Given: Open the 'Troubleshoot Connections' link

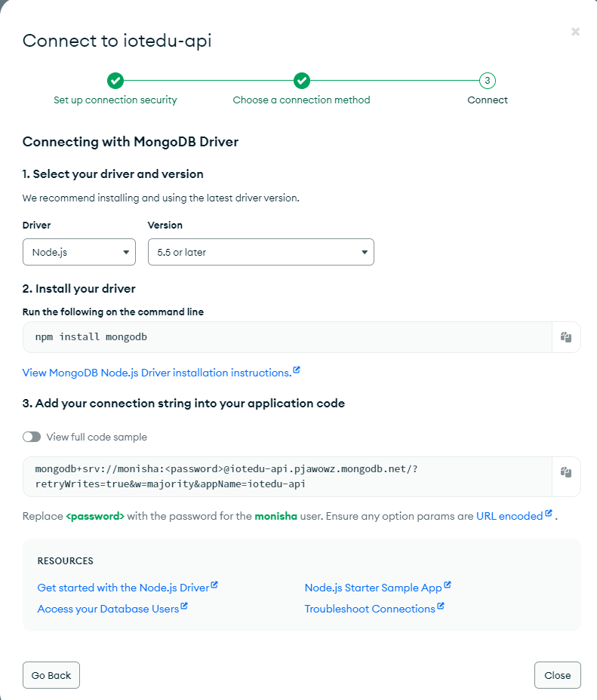Looking at the screenshot, I should pyautogui.click(x=370, y=609).
